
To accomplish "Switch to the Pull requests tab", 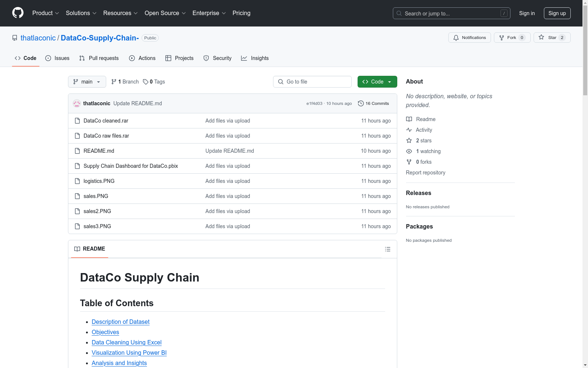I will [99, 58].
